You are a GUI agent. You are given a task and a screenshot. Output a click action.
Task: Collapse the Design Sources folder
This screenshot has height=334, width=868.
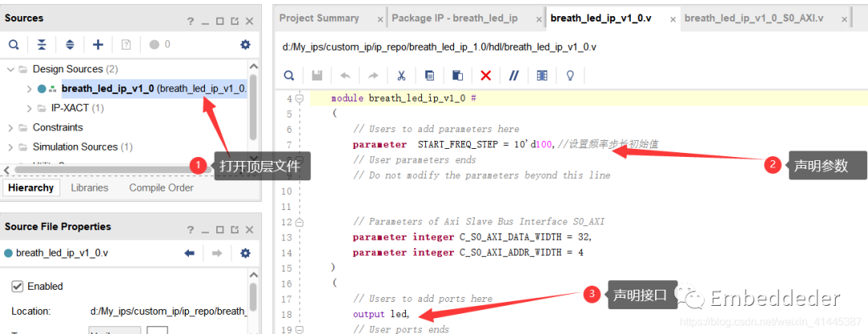click(x=10, y=69)
